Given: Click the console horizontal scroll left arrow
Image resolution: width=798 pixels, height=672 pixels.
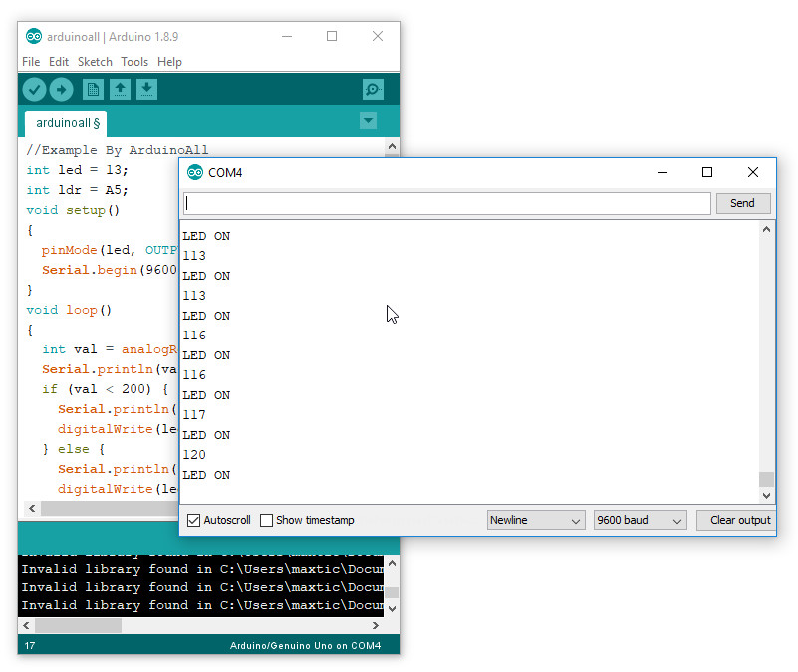Looking at the screenshot, I should pos(27,626).
